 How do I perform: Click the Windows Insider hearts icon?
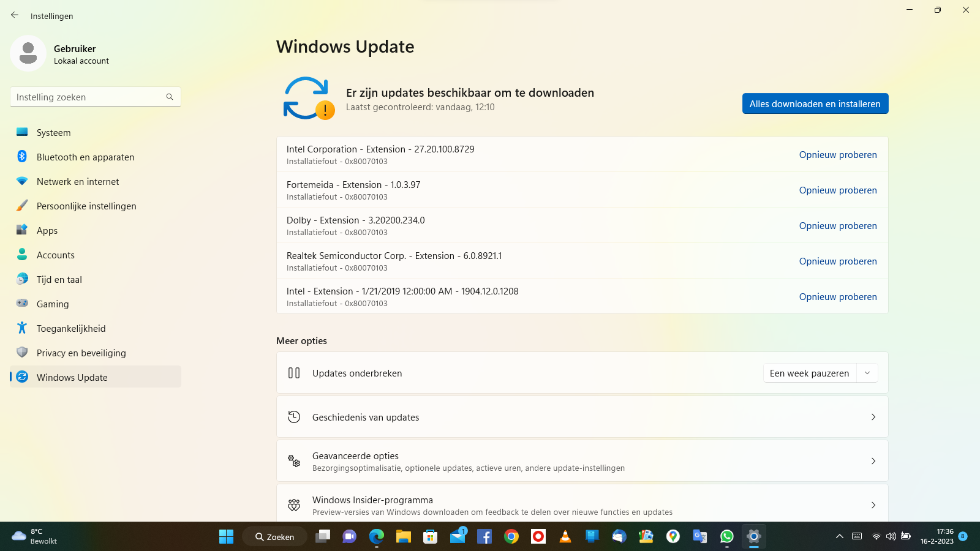[294, 505]
